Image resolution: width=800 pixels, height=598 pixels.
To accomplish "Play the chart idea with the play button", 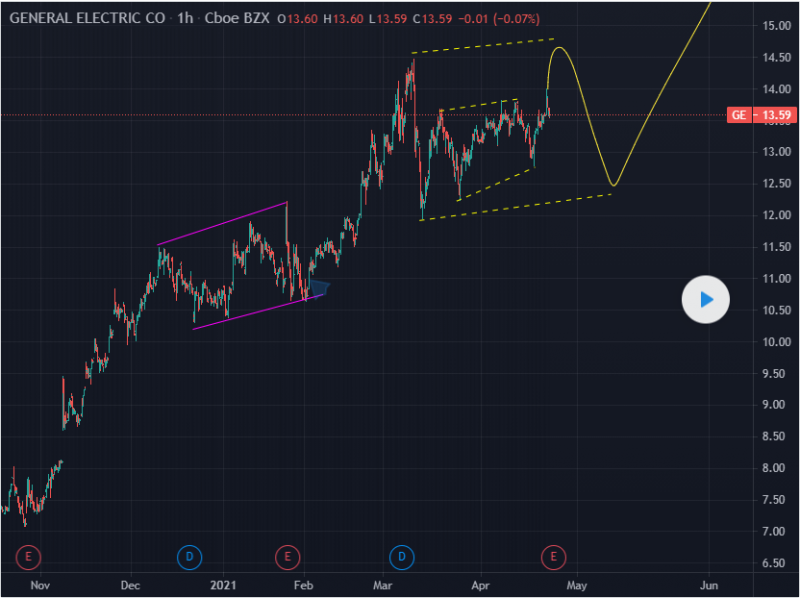I will coord(706,299).
